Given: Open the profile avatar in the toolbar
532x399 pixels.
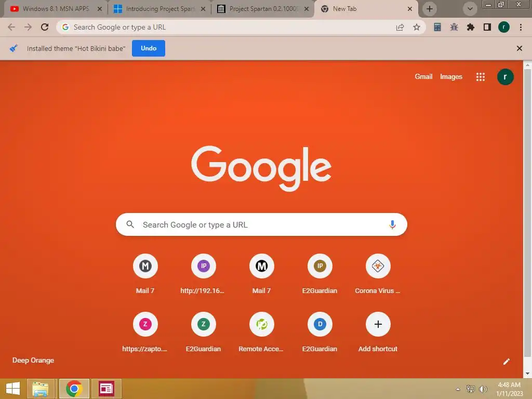Looking at the screenshot, I should click(x=504, y=27).
